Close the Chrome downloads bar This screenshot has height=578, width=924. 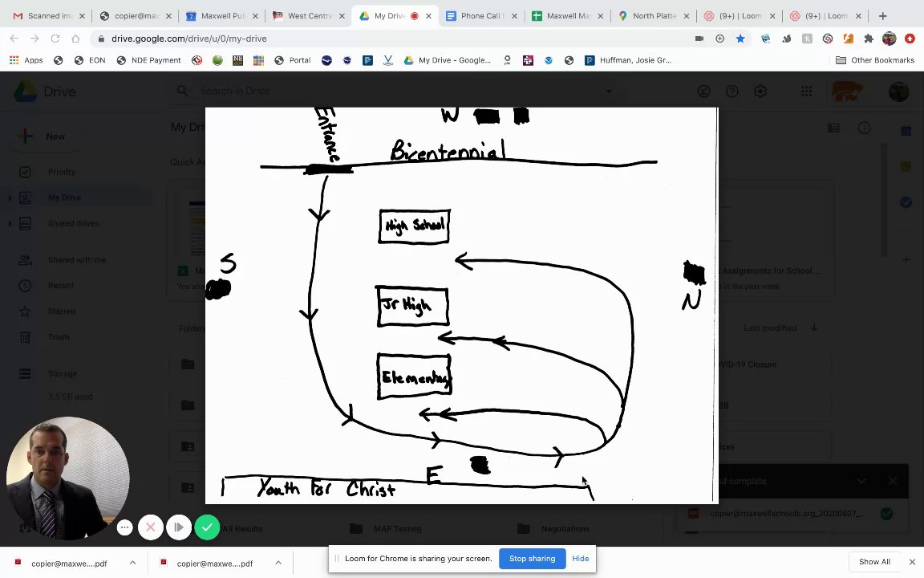pos(912,561)
